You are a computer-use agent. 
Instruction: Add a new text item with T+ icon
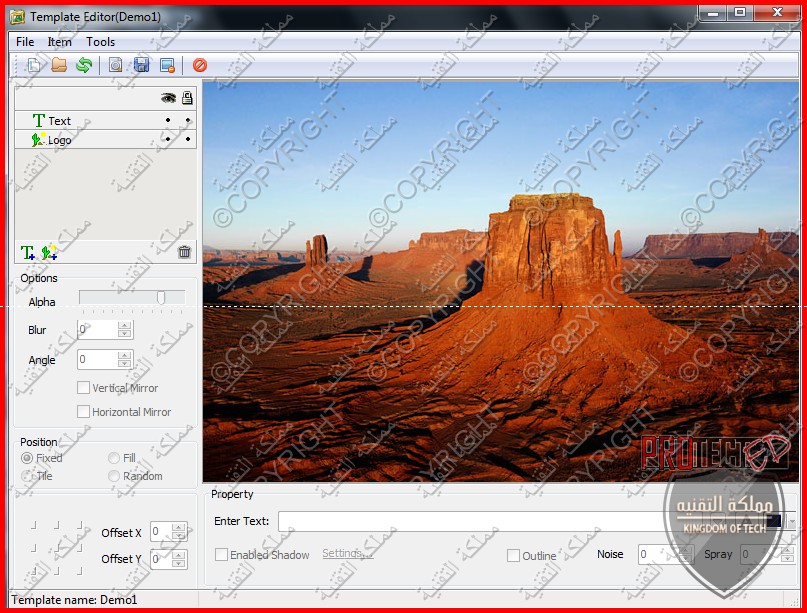point(27,253)
